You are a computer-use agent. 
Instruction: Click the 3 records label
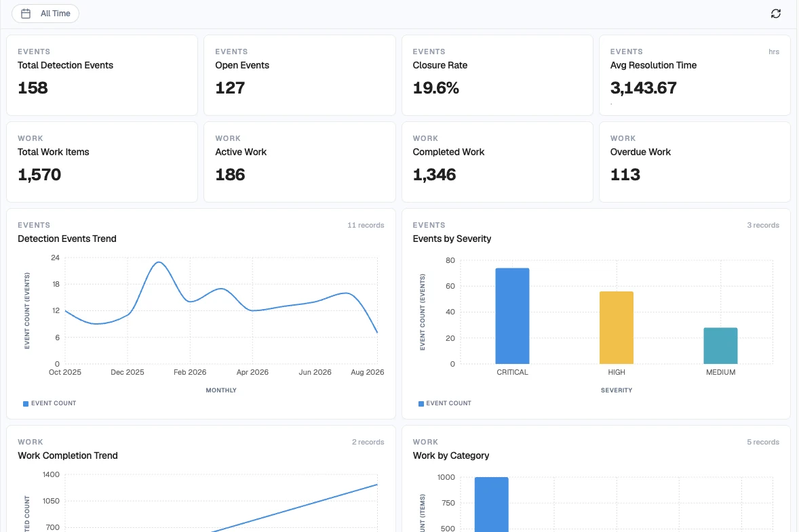click(763, 225)
